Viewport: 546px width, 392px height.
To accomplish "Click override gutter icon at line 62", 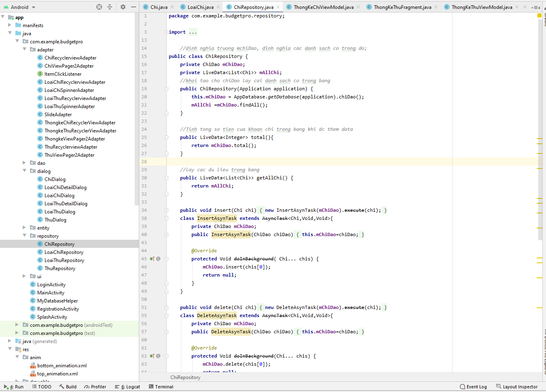I will click(152, 356).
